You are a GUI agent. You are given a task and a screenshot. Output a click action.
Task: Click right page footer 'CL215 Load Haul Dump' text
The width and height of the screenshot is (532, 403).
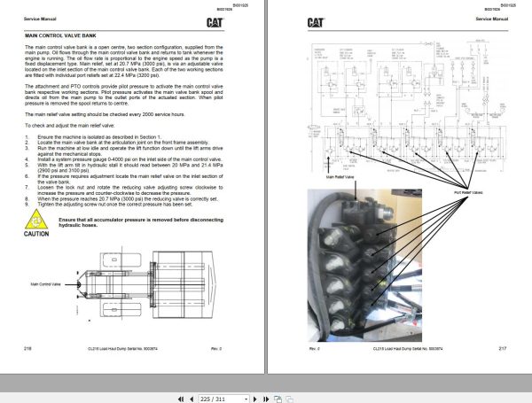408,349
